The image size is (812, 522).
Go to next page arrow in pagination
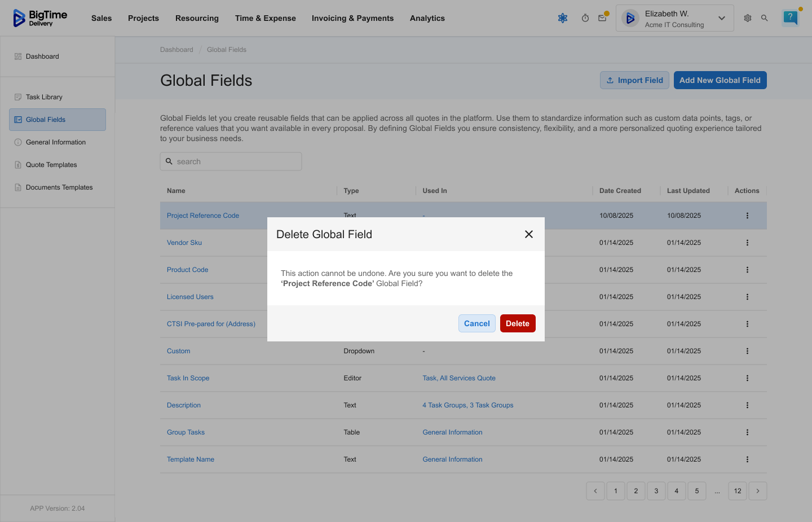(758, 491)
